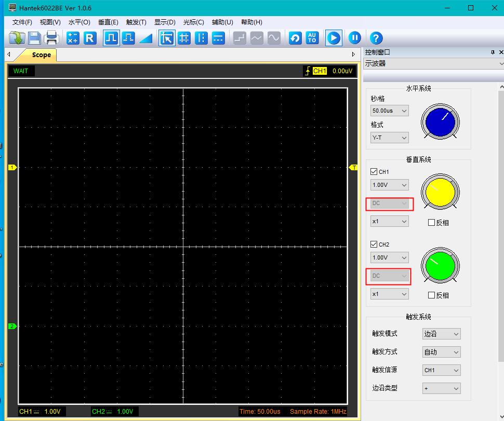Click the math calculator toolbar icon
Viewport: 504px width, 421px height.
[x=73, y=38]
